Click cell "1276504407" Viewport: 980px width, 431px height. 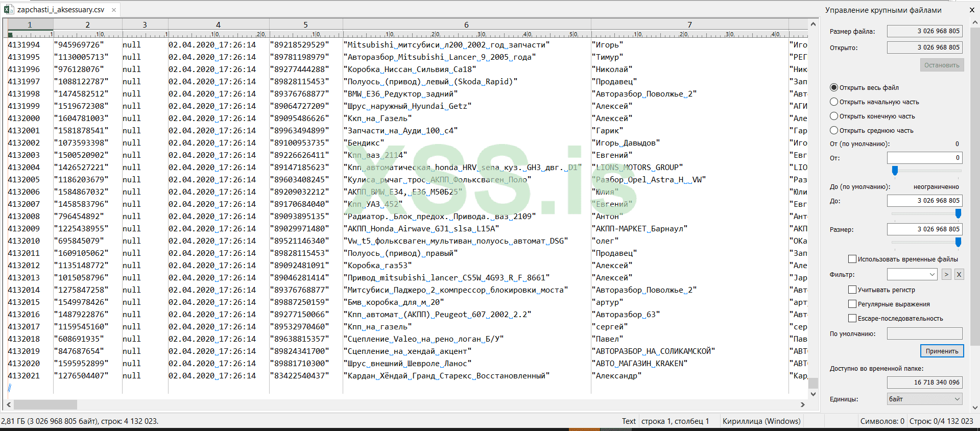[81, 376]
